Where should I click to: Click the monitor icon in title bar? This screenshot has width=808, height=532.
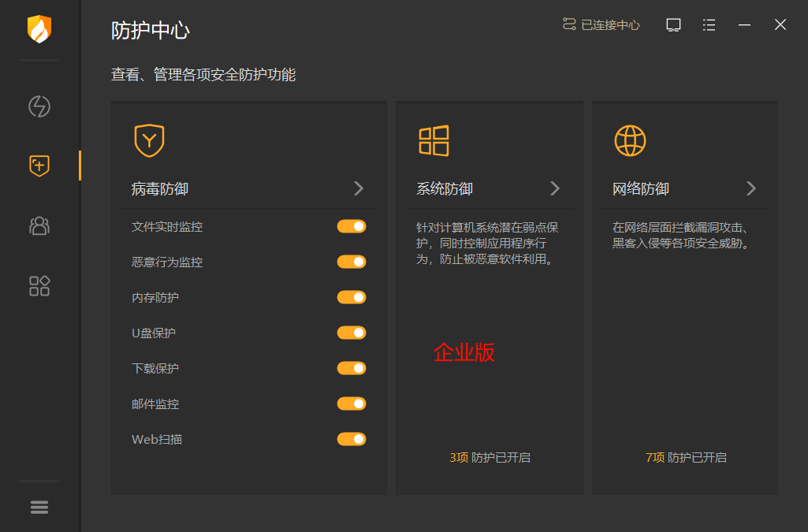tap(673, 25)
